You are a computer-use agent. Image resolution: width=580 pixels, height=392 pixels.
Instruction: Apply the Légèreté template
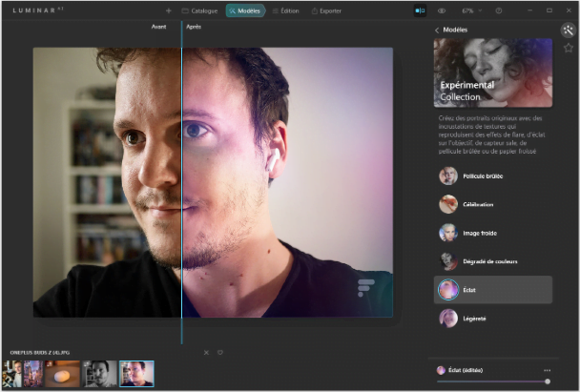tap(492, 319)
